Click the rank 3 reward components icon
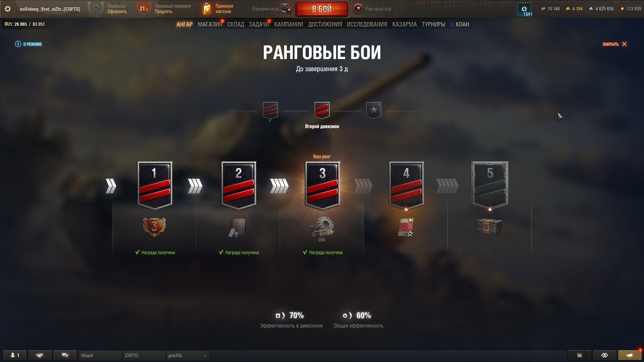Viewport: 644px width, 362px height. [x=322, y=227]
